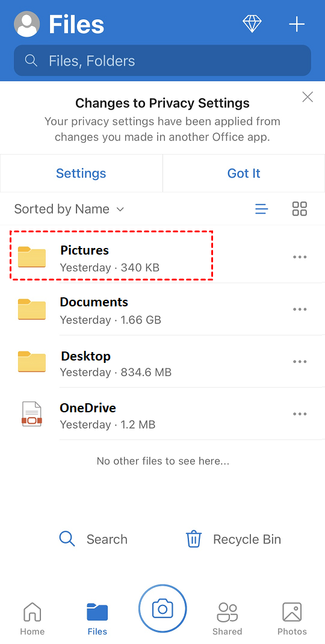Expand the Sorted by Name dropdown
This screenshot has width=325, height=644.
pyautogui.click(x=69, y=209)
